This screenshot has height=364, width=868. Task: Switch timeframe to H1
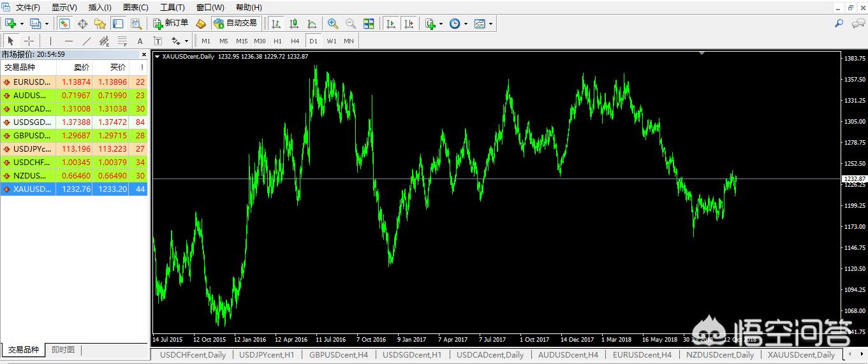click(x=277, y=41)
